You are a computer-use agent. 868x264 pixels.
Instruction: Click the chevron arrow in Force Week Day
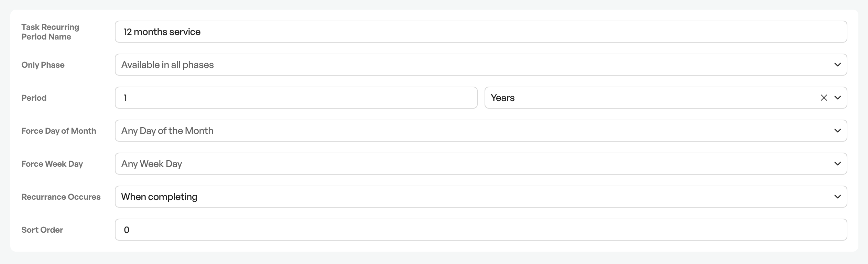[838, 164]
